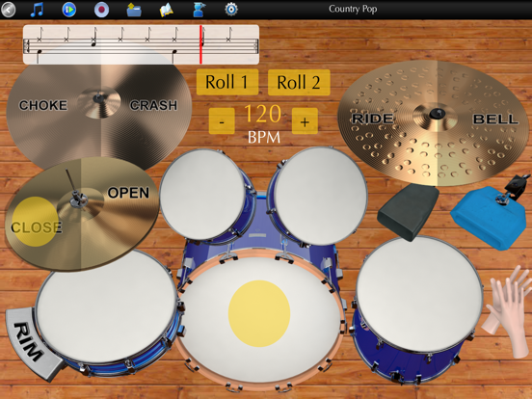
Task: Start recording with the record icon
Action: (101, 10)
